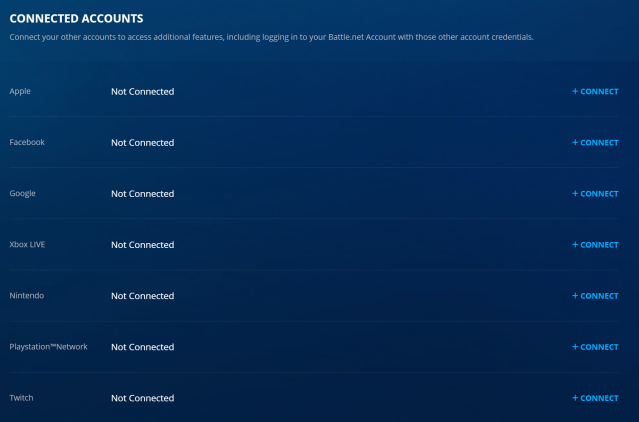
Task: Click the Connected Accounts heading
Action: (76, 19)
